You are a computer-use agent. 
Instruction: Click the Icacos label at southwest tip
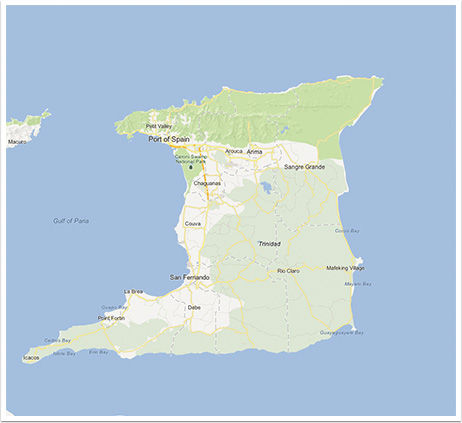tap(31, 358)
